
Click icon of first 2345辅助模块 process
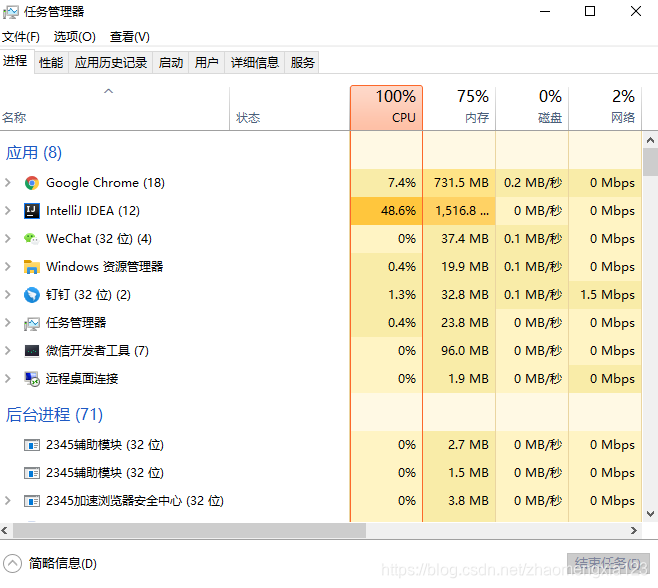[x=31, y=445]
